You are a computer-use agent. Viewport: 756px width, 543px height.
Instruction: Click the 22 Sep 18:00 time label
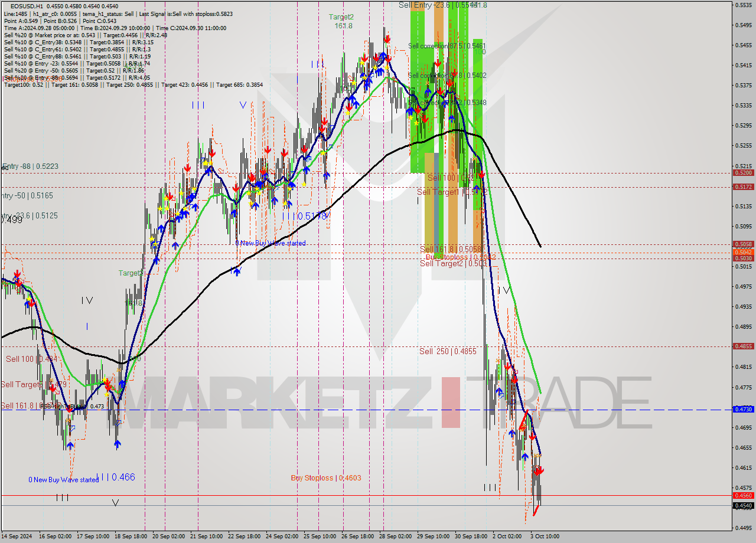[245, 537]
